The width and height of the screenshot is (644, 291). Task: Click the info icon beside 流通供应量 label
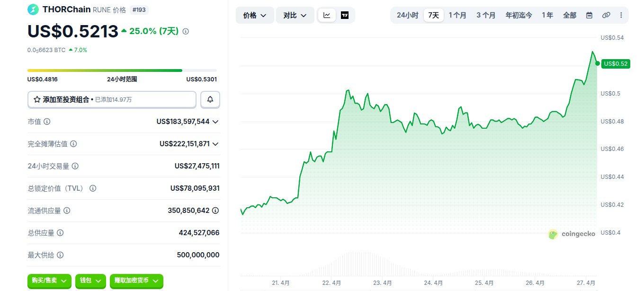67,211
